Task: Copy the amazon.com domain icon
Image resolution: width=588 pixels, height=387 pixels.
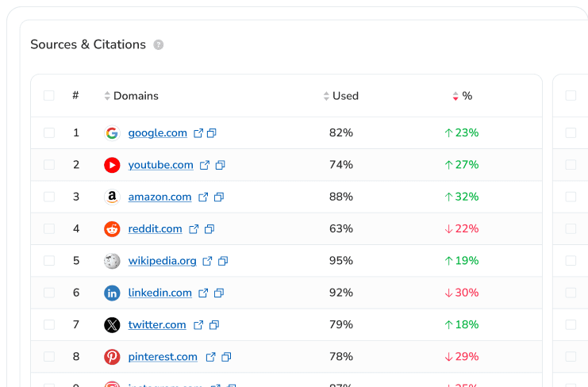Action: point(219,197)
